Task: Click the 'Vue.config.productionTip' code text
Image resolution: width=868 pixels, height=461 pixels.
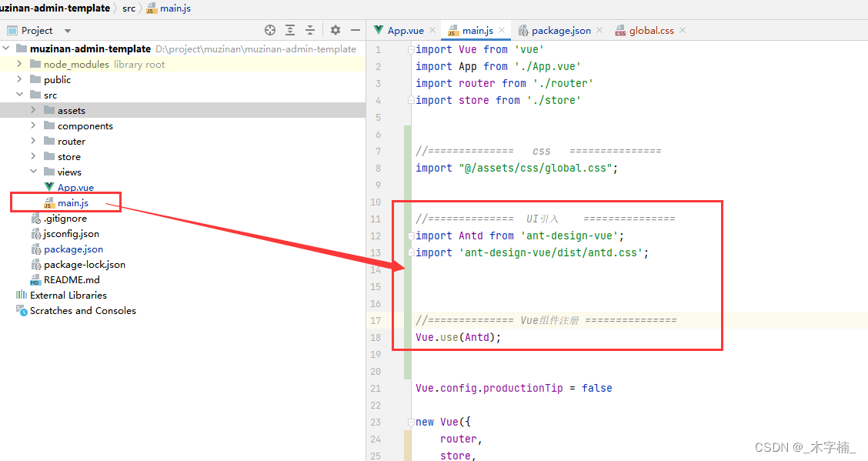Action: (489, 388)
